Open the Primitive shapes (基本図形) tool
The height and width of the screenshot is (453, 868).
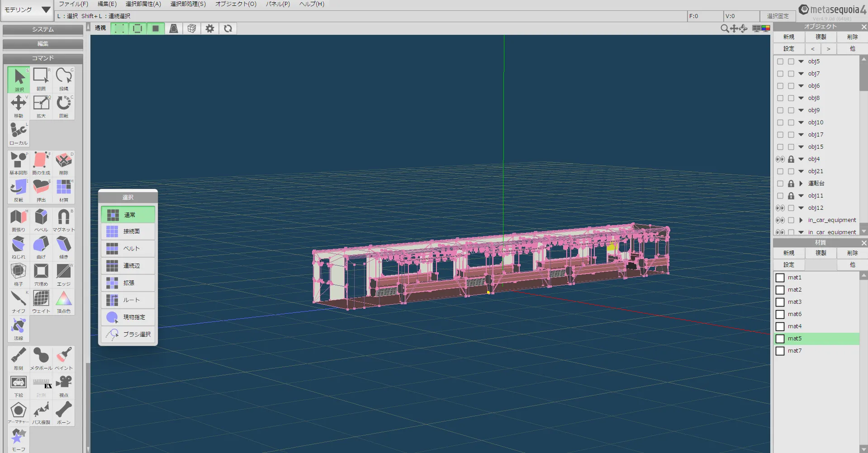(19, 162)
